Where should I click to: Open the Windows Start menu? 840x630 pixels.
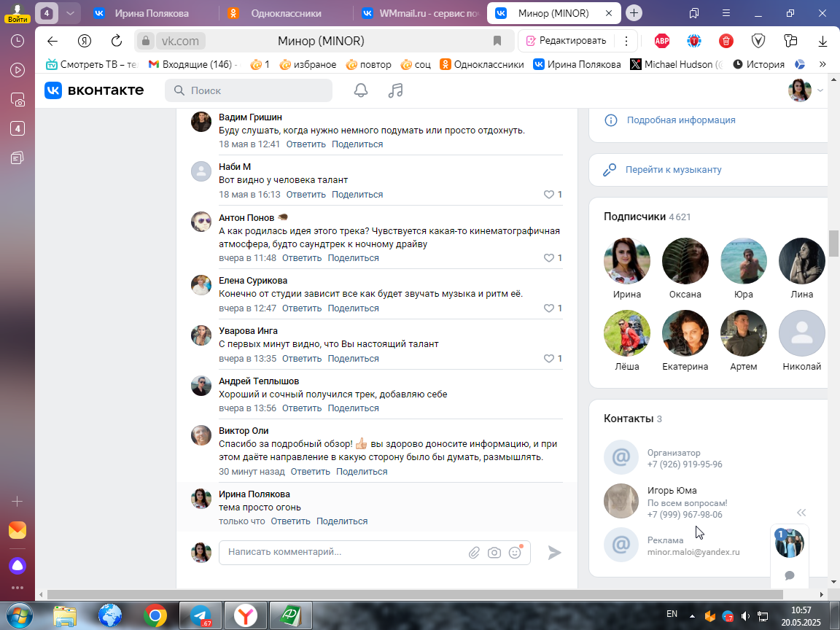pos(18,615)
